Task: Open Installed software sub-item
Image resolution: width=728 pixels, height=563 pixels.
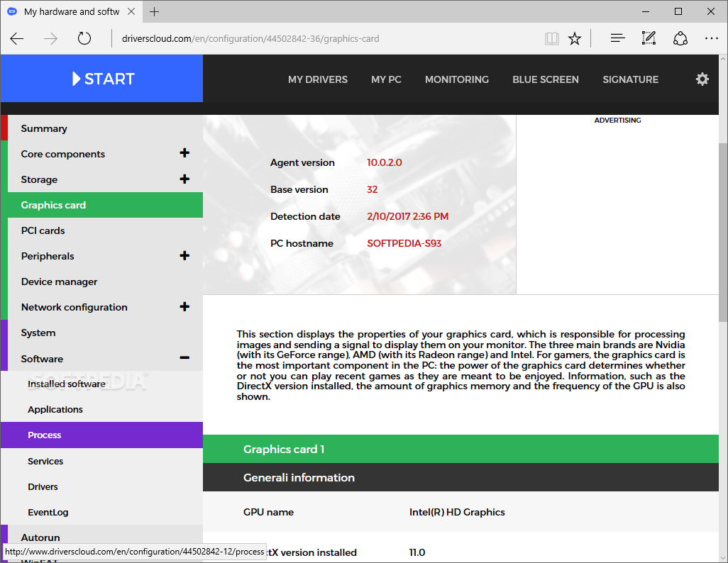Action: click(101, 384)
